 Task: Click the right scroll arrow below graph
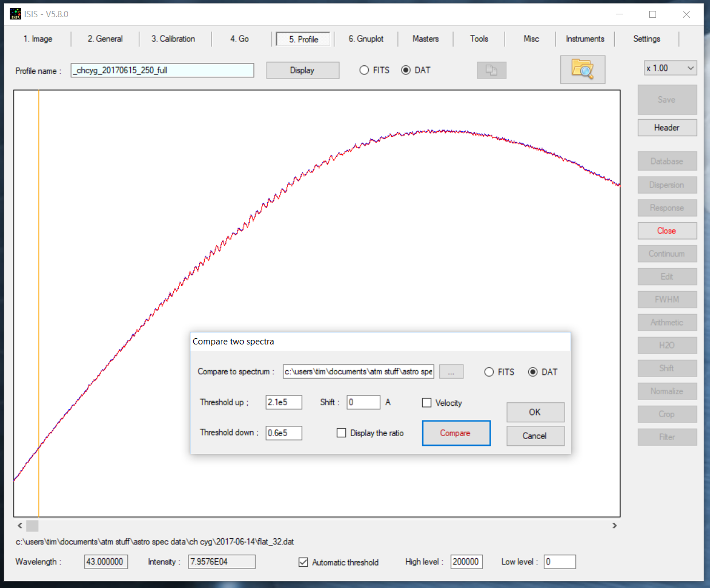coord(614,526)
